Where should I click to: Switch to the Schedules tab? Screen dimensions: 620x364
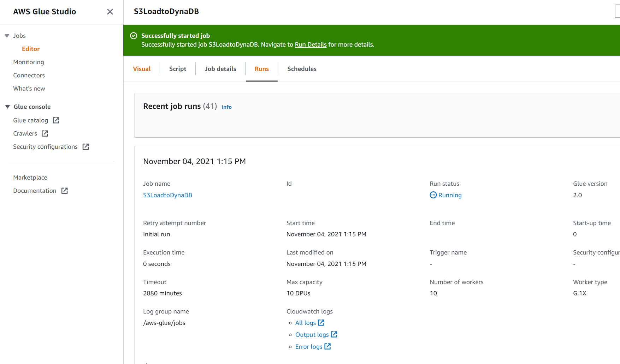pos(302,68)
